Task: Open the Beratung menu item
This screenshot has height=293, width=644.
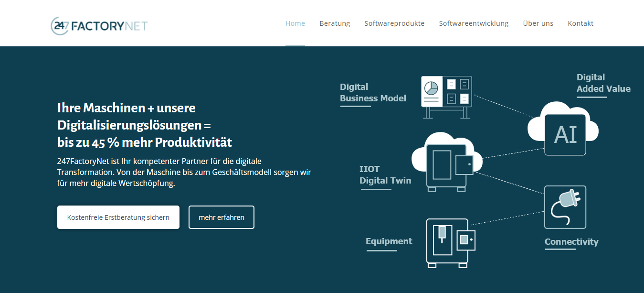Action: 335,23
